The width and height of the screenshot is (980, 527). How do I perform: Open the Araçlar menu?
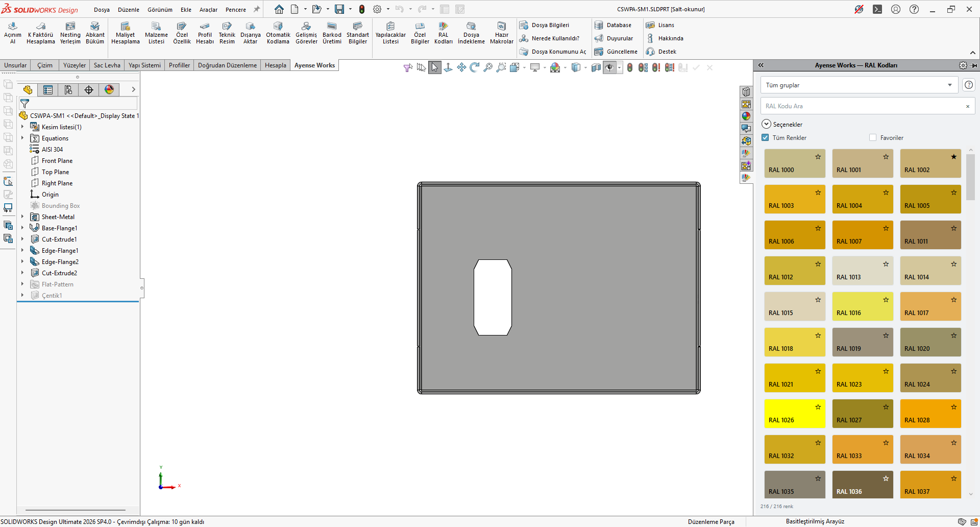pyautogui.click(x=208, y=10)
